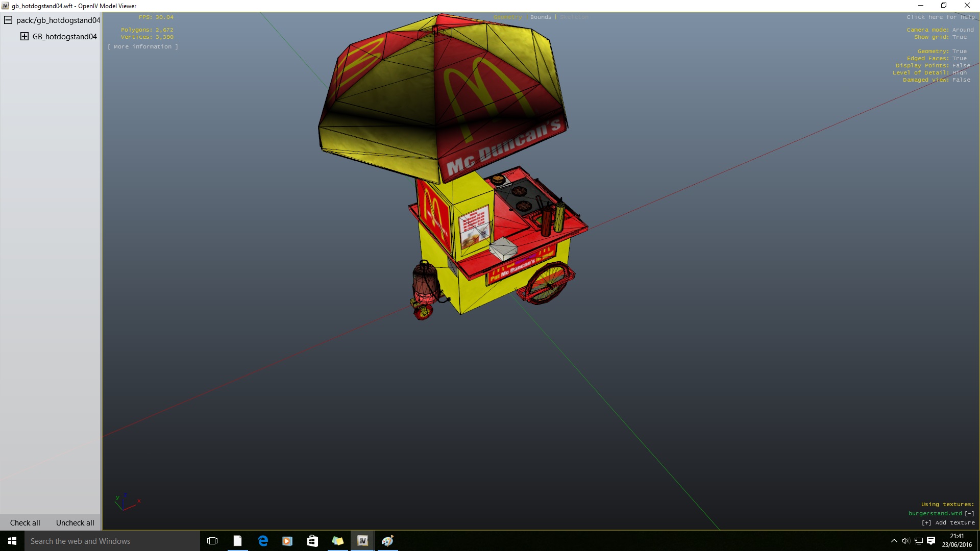The width and height of the screenshot is (980, 551).
Task: Open the media player taskbar icon
Action: point(287,541)
